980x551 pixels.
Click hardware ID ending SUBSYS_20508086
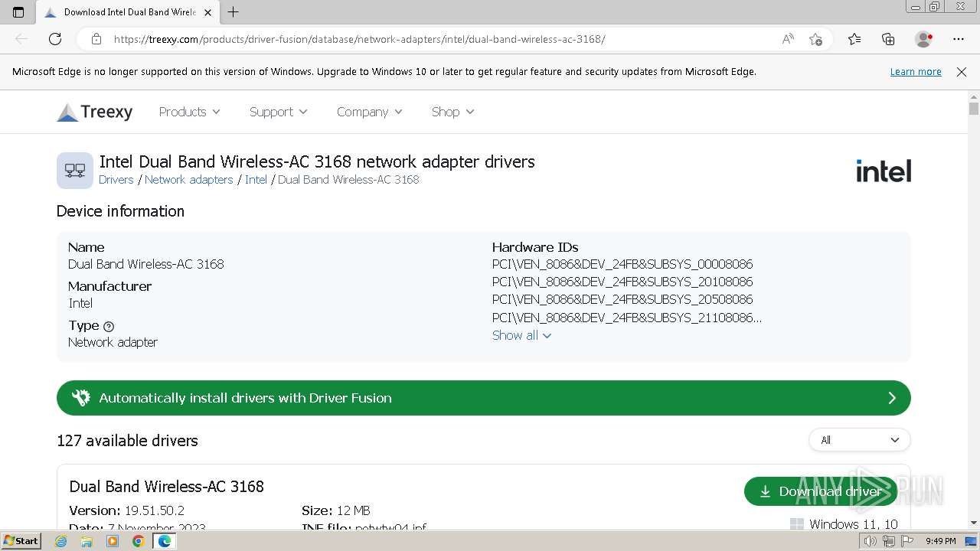tap(622, 299)
